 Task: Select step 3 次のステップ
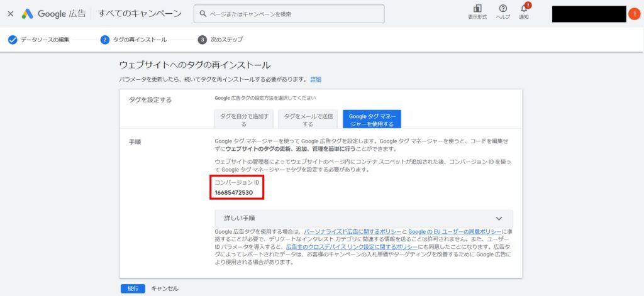point(221,40)
